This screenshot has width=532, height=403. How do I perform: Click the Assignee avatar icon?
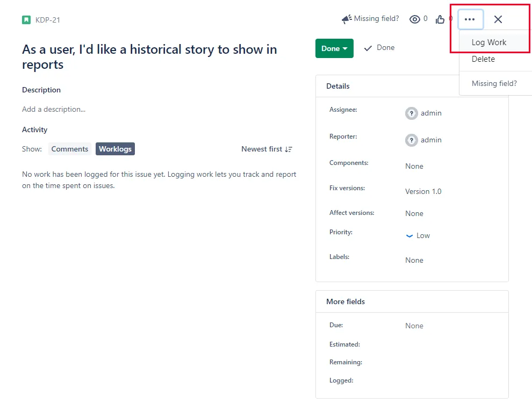tap(411, 113)
